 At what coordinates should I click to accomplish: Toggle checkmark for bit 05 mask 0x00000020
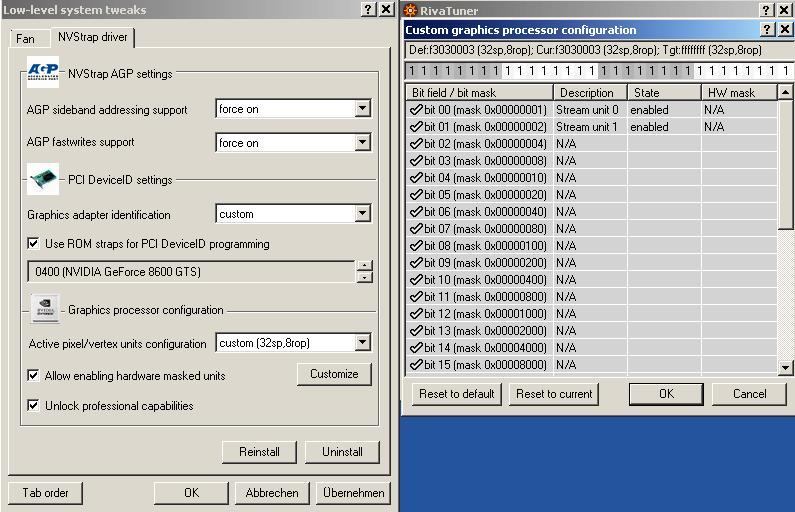pos(416,195)
